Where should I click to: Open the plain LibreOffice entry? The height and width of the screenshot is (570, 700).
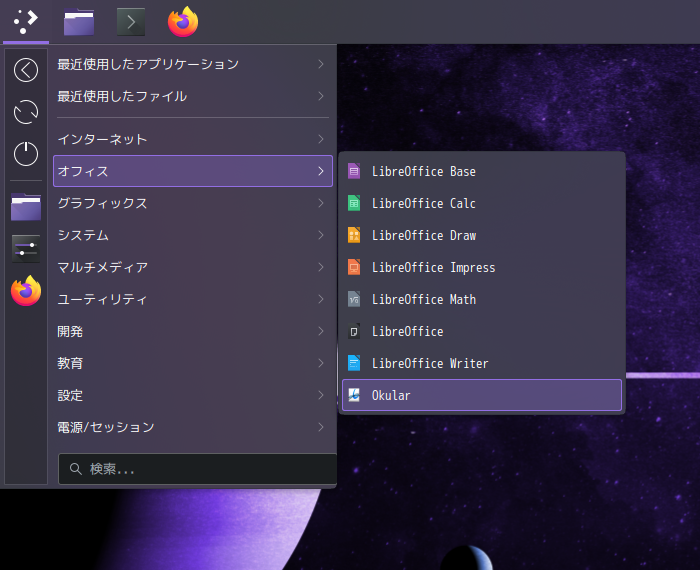(482, 331)
